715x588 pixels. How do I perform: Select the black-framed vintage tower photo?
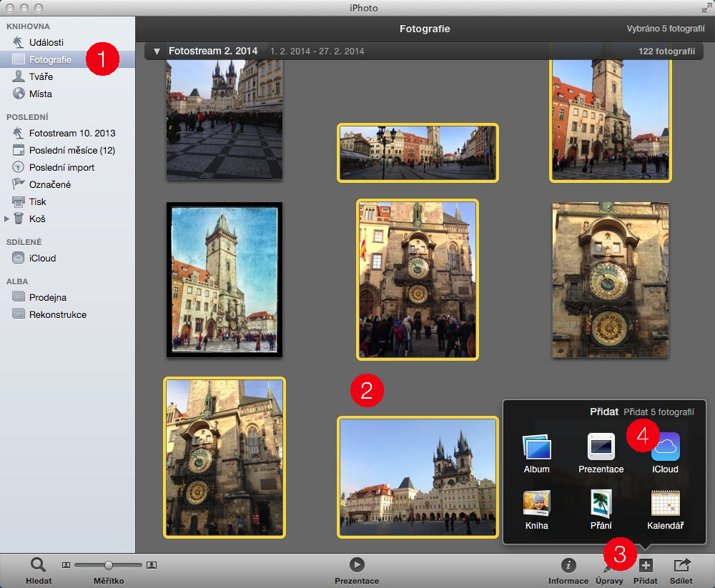225,279
